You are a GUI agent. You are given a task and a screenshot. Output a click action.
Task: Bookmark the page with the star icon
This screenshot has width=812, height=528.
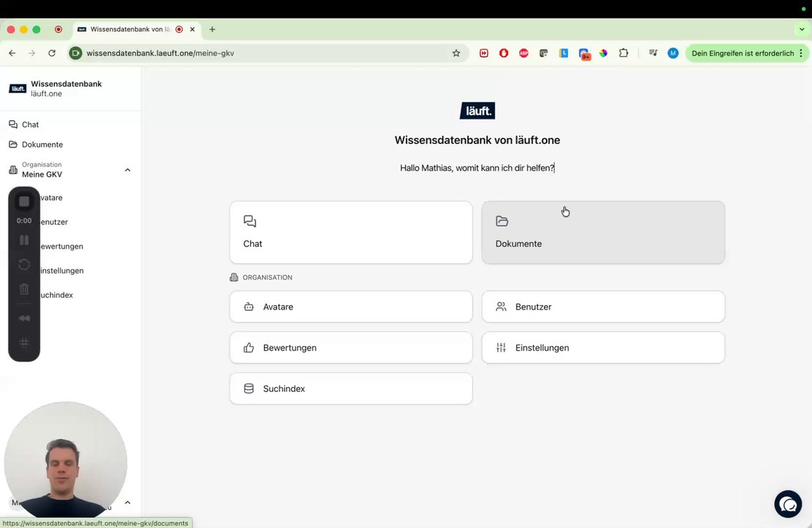pyautogui.click(x=456, y=53)
